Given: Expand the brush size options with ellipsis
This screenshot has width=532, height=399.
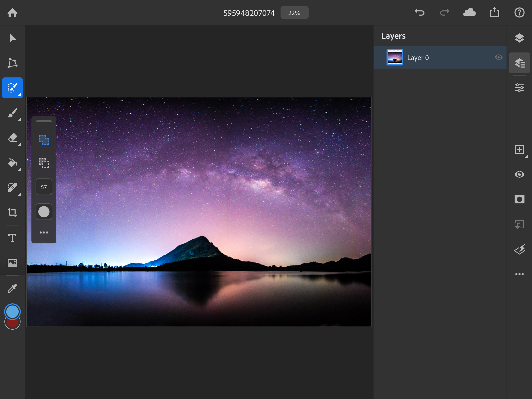Looking at the screenshot, I should 43,232.
